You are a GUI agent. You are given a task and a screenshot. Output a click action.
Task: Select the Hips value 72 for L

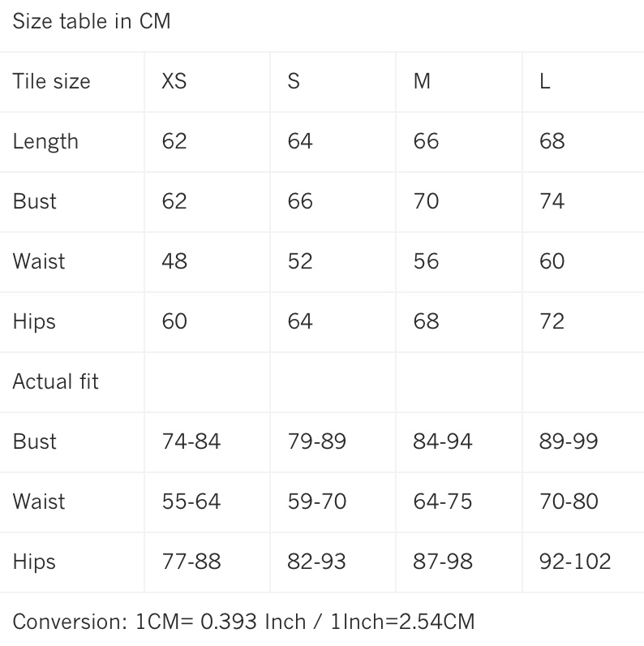coord(552,321)
